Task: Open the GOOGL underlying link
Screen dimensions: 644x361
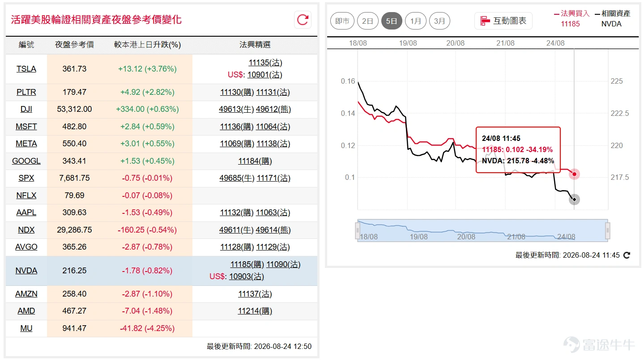Action: click(x=26, y=161)
